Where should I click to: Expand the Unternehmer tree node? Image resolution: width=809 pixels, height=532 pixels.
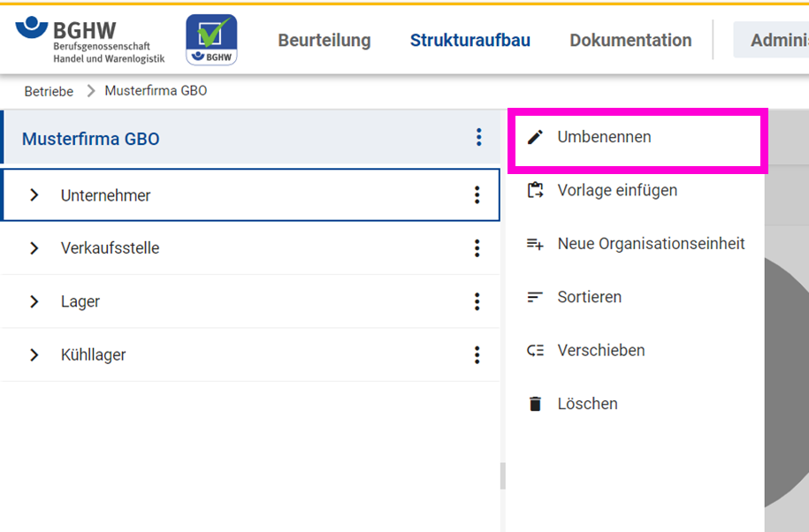pos(34,195)
